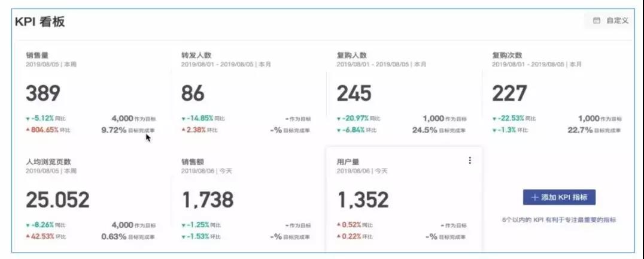Open the three-dot menu on 用户量 card
This screenshot has width=644, height=259.
coord(469,160)
